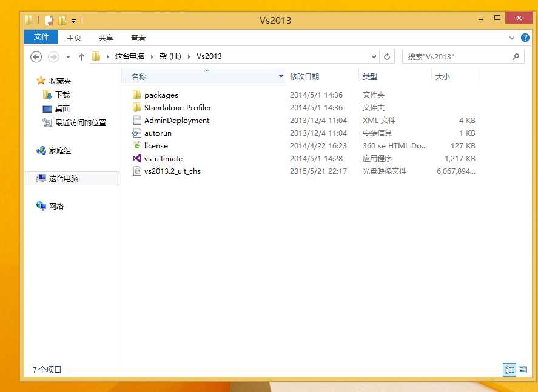The height and width of the screenshot is (392, 538).
Task: Click Vs2013 in the address breadcrumb
Action: click(209, 56)
